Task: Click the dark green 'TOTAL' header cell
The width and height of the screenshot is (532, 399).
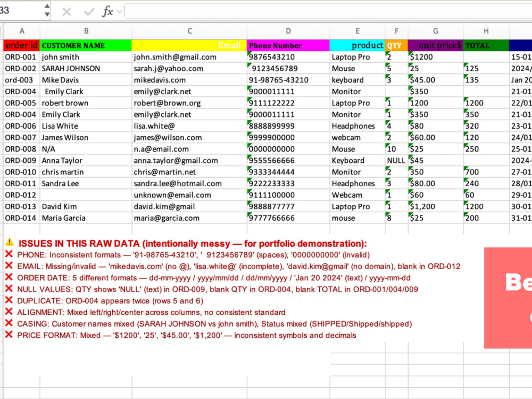Action: click(x=486, y=45)
